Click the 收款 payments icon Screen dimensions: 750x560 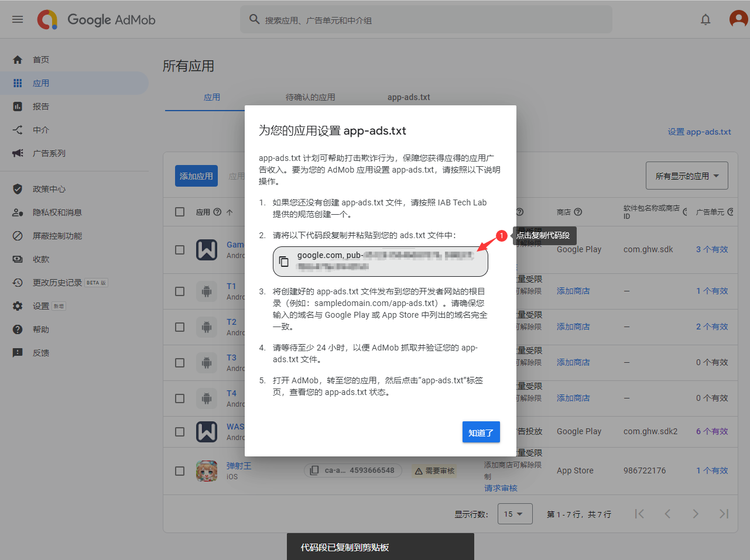pyautogui.click(x=18, y=259)
